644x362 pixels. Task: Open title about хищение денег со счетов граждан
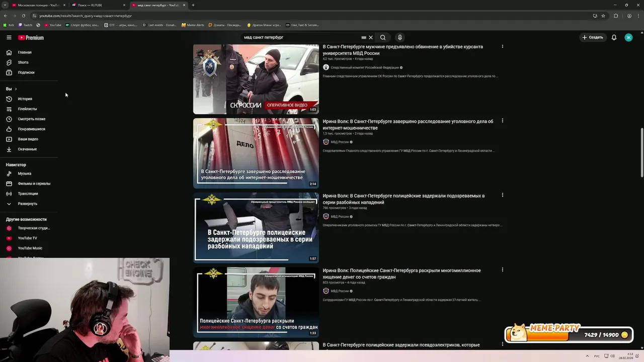point(401,274)
